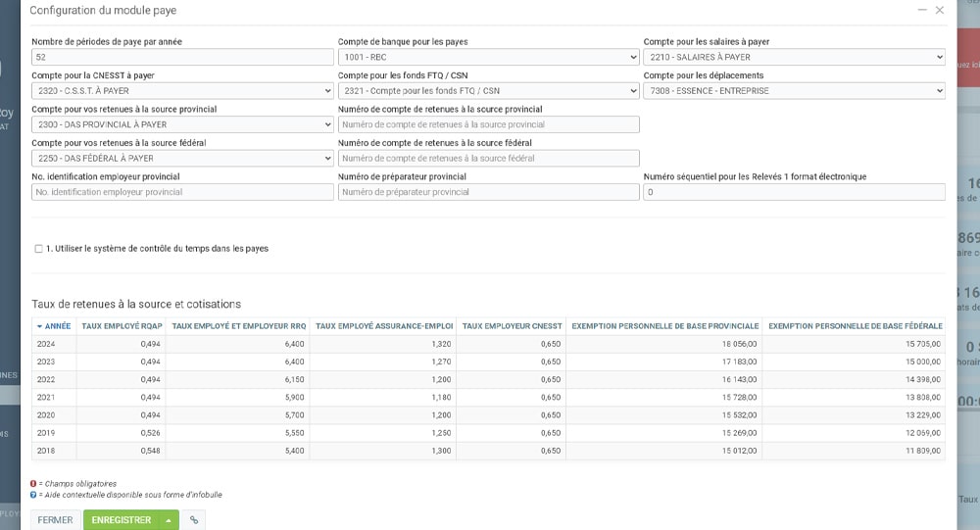Open the DAS Provincial à payer dropdown

point(182,124)
